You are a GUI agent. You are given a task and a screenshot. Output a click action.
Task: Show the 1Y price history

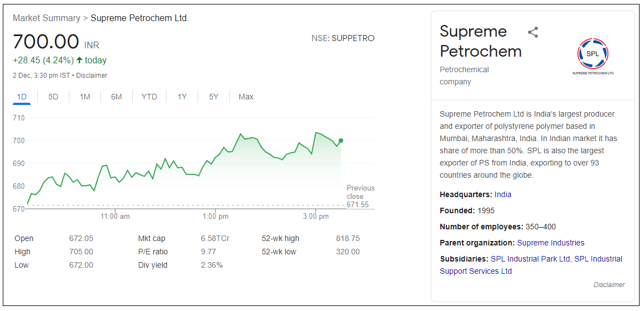click(x=182, y=97)
